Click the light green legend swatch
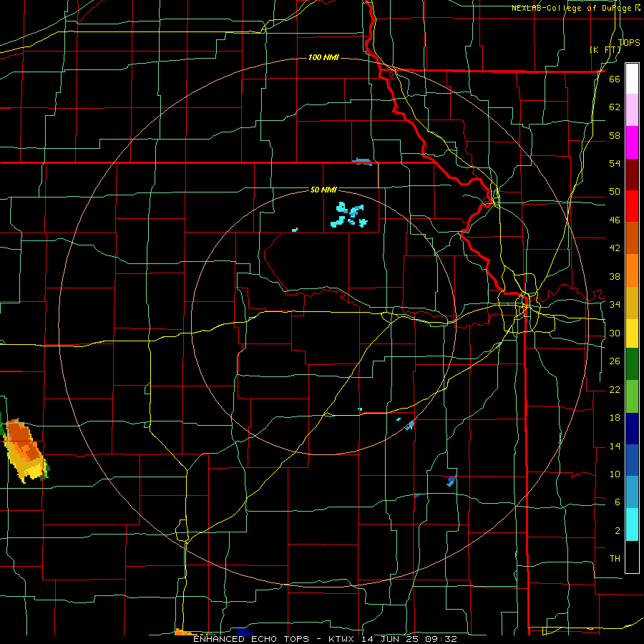The height and width of the screenshot is (644, 644). click(x=632, y=396)
